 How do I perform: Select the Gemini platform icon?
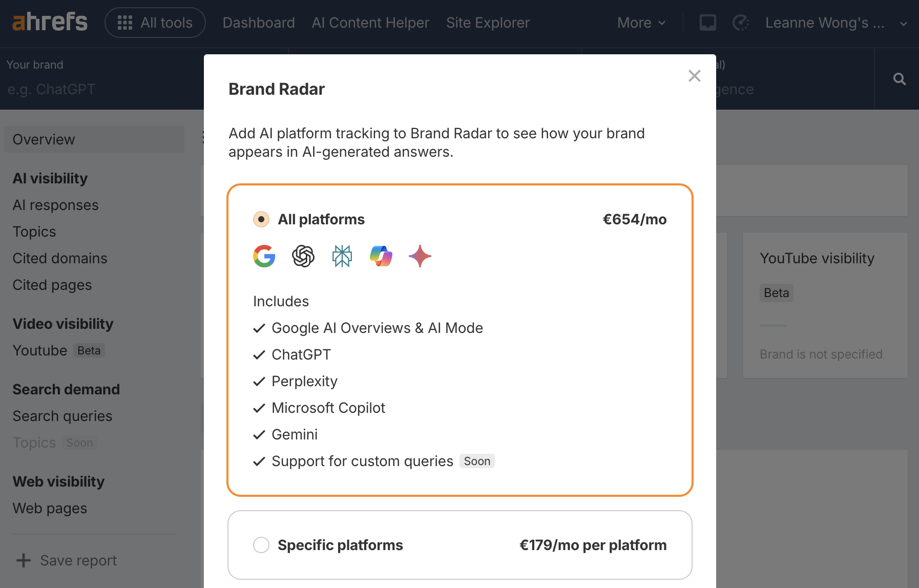tap(420, 256)
